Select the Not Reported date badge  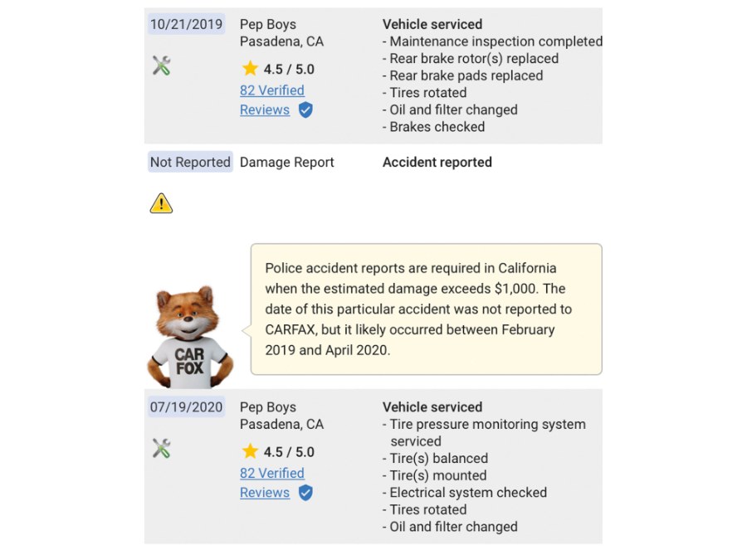(190, 162)
